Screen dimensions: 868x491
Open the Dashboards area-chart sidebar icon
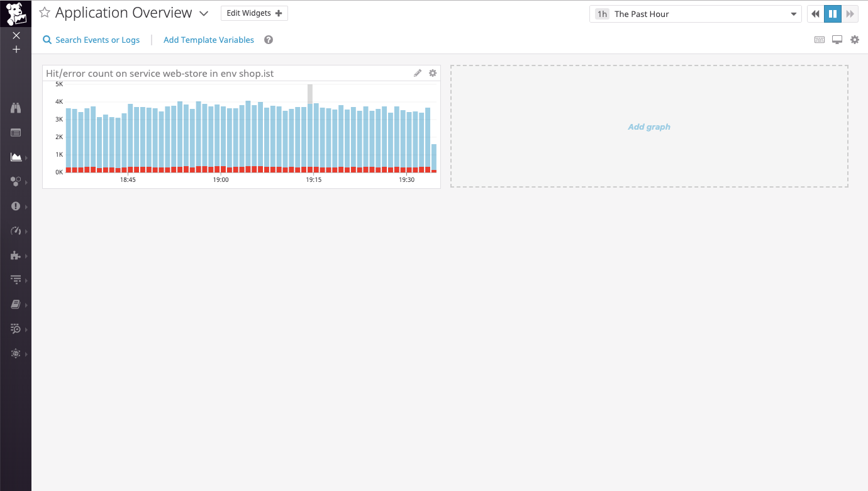[x=16, y=157]
